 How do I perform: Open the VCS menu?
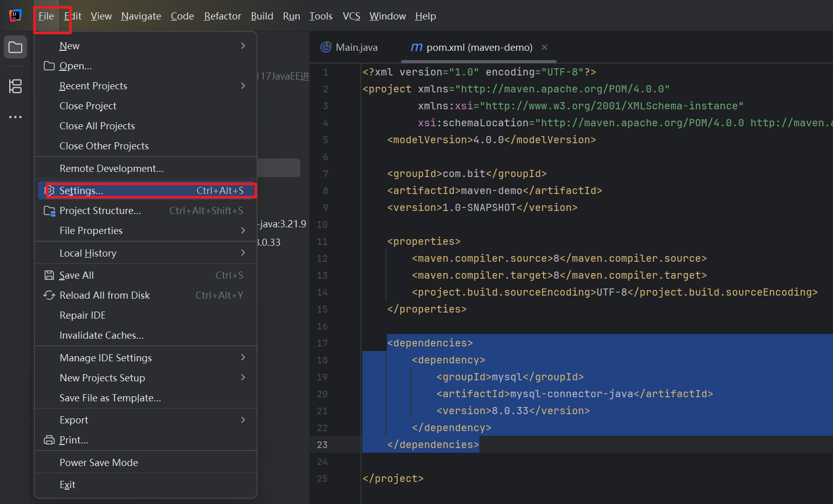point(352,16)
